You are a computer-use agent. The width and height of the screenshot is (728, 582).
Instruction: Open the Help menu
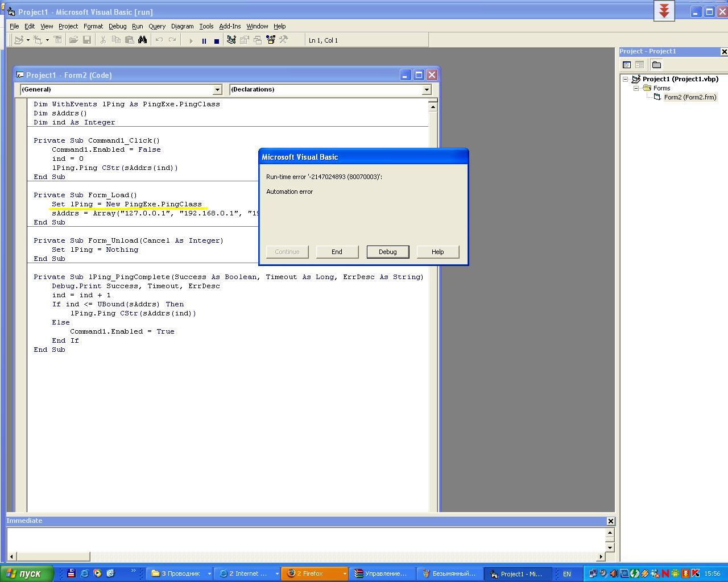(279, 26)
